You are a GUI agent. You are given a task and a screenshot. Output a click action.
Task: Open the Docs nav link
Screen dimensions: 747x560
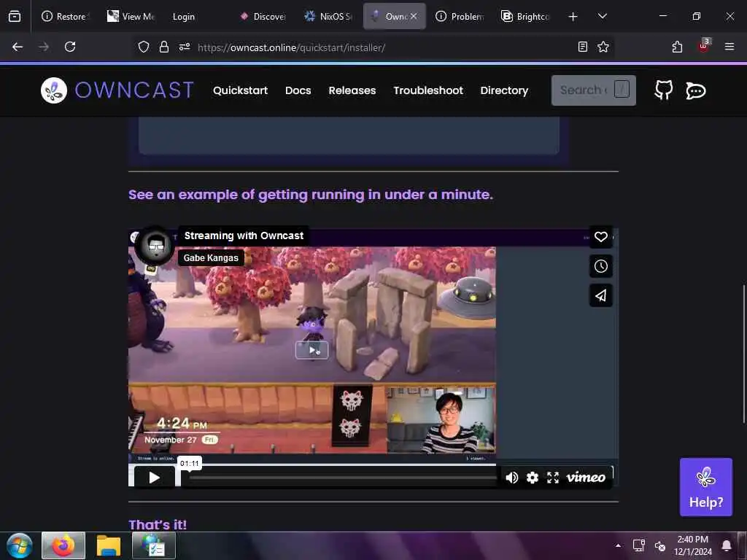pyautogui.click(x=298, y=90)
